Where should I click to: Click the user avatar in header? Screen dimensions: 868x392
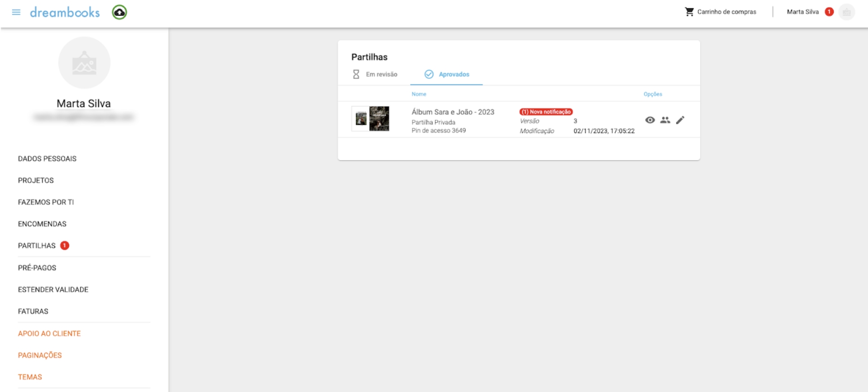click(x=846, y=12)
